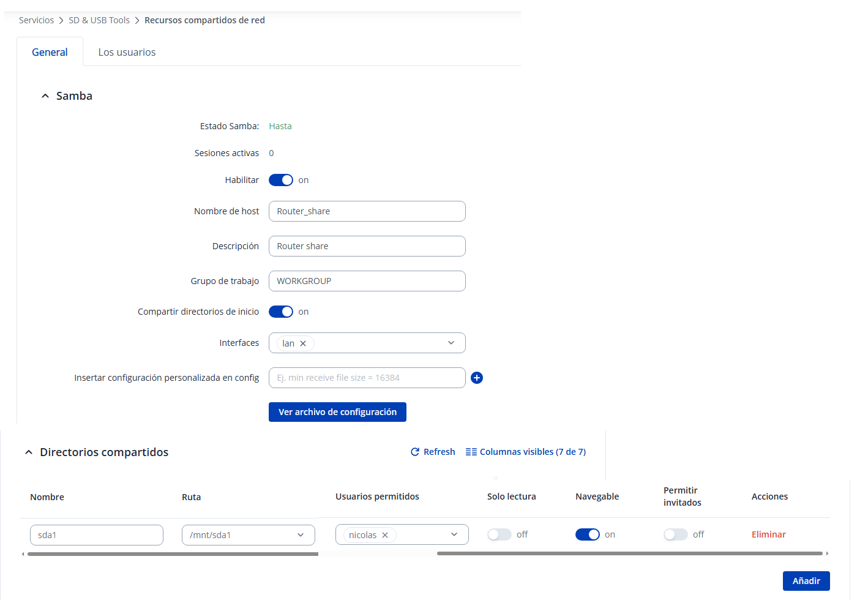Open the Interfaces dropdown

point(451,343)
